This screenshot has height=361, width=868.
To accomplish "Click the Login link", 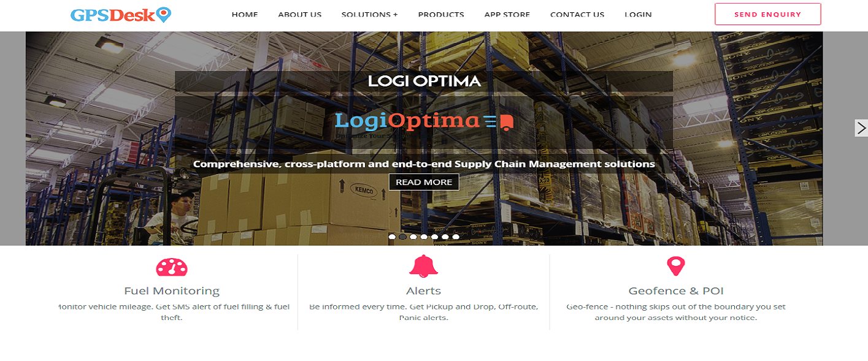I will tap(638, 15).
